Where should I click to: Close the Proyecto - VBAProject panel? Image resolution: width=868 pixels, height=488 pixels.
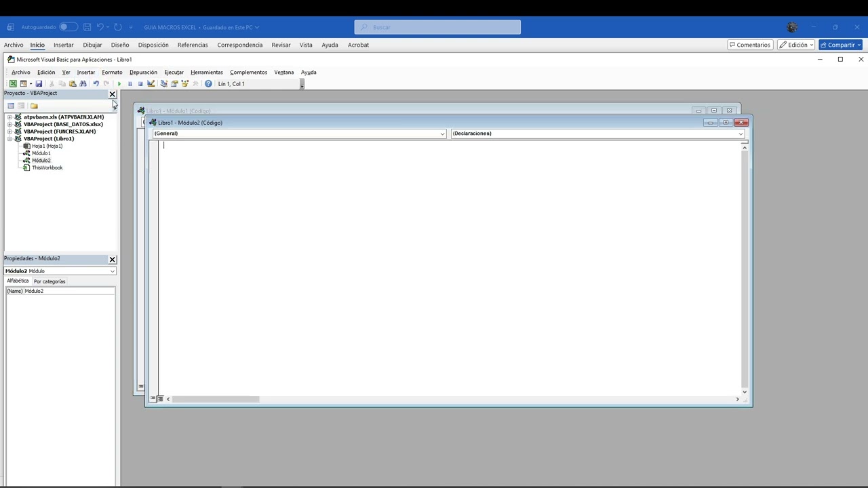pos(113,94)
